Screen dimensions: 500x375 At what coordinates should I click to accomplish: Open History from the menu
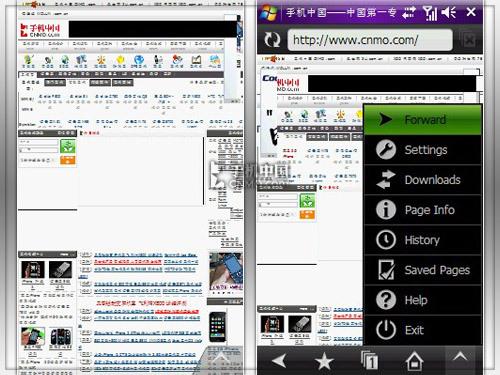(423, 240)
